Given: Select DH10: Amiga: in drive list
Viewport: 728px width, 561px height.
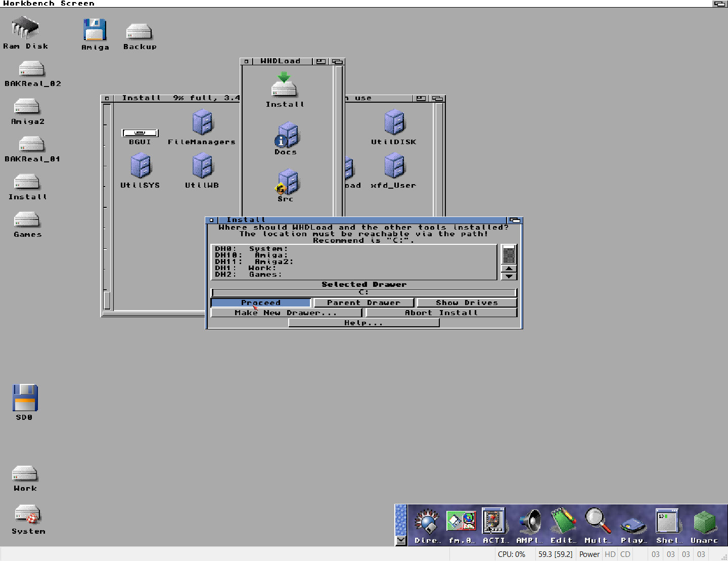Looking at the screenshot, I should point(354,255).
